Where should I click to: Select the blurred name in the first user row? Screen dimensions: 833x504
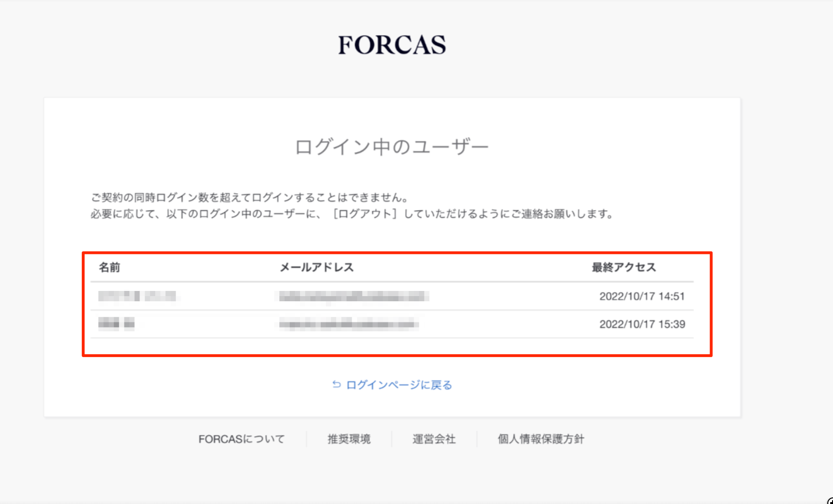tap(137, 296)
